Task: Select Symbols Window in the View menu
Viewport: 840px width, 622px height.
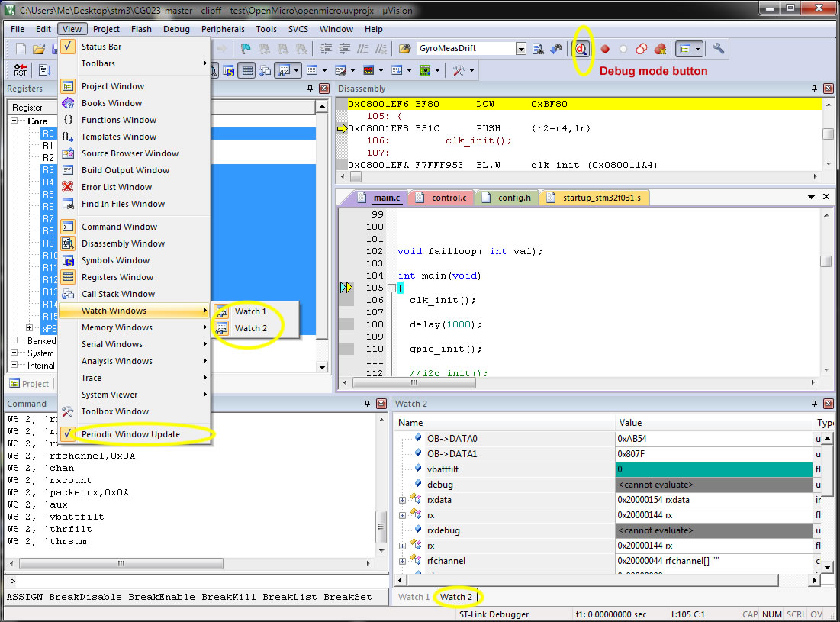Action: click(x=115, y=260)
